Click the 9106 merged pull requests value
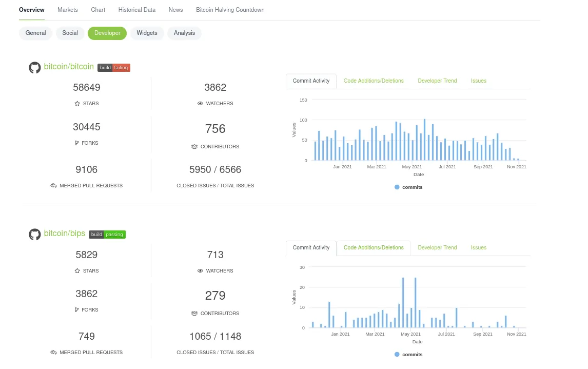This screenshot has width=588, height=369. (87, 169)
